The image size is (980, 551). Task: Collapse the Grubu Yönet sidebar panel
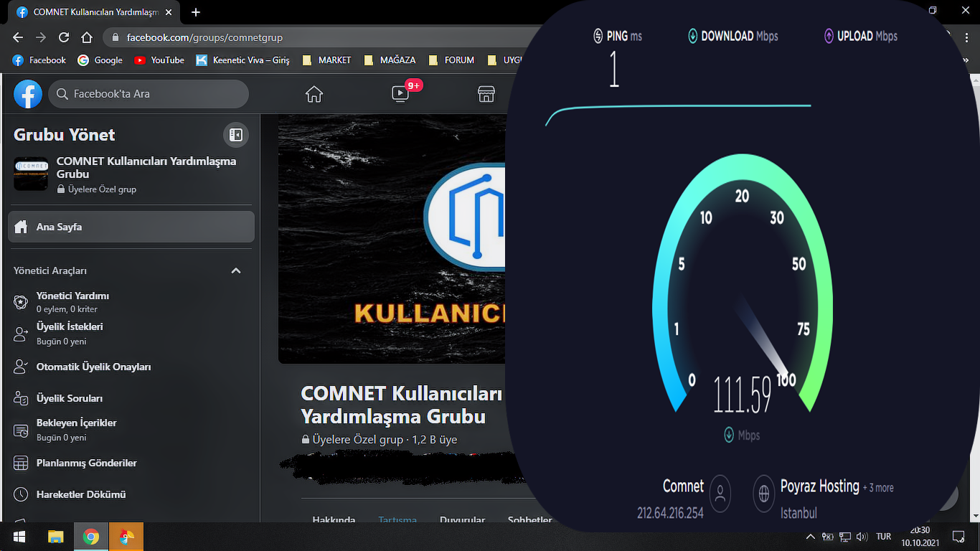click(235, 134)
